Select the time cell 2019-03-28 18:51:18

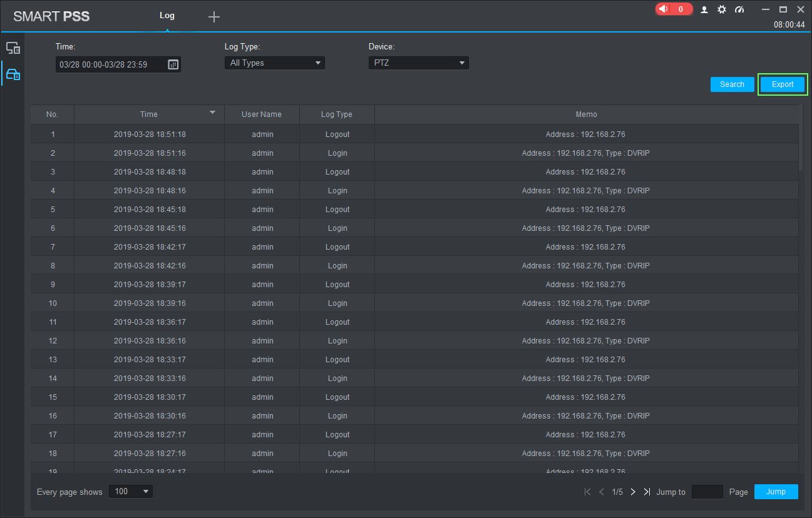click(150, 135)
